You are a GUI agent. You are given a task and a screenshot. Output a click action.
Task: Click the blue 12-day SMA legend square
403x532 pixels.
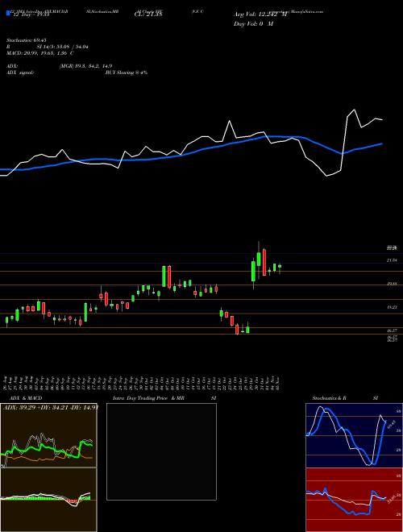(8, 13)
